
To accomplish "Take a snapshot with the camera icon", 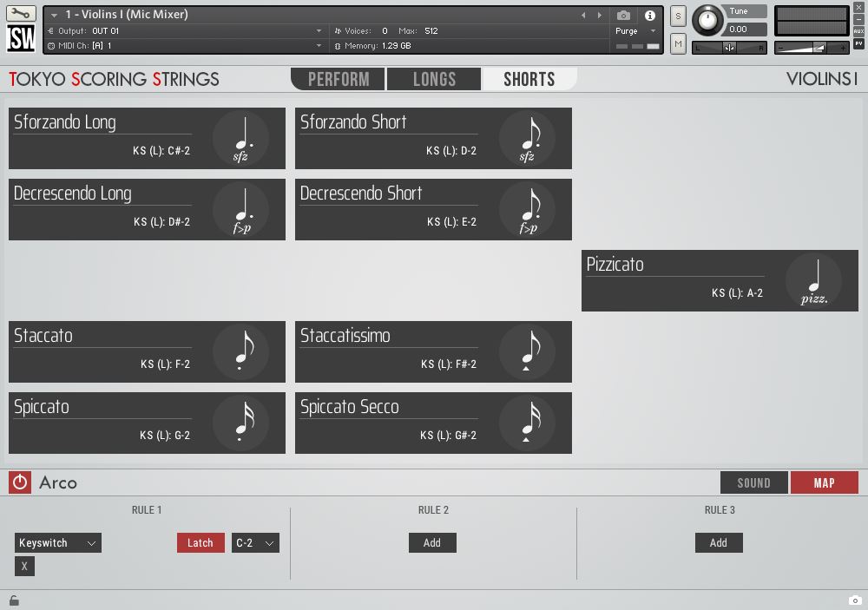I will click(x=623, y=16).
